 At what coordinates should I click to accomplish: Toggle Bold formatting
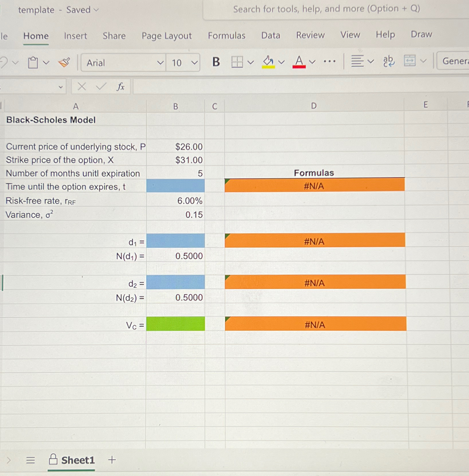[x=215, y=62]
